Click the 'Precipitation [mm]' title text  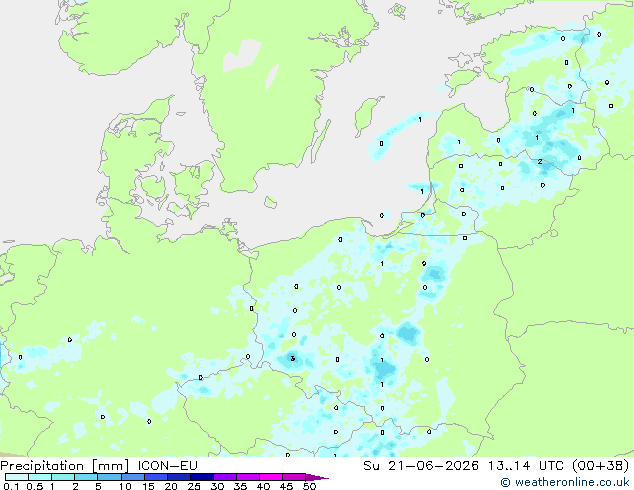tap(65, 466)
